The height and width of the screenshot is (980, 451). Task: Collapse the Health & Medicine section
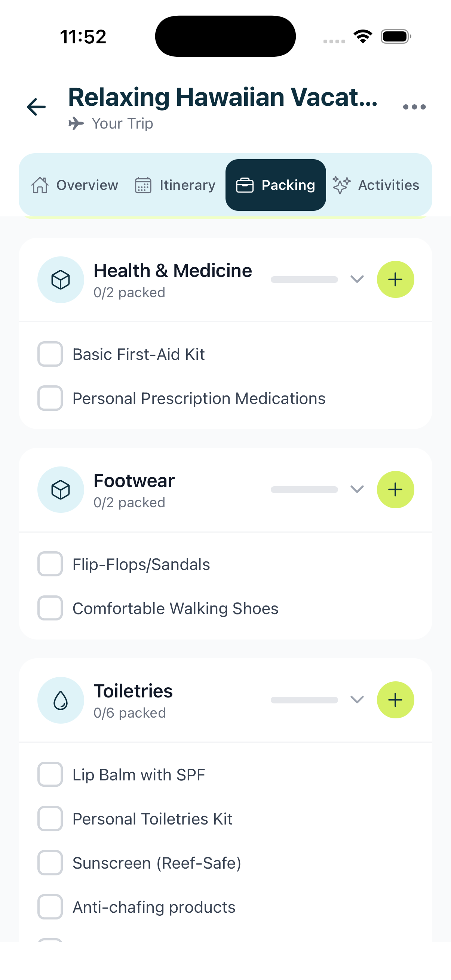pyautogui.click(x=357, y=279)
